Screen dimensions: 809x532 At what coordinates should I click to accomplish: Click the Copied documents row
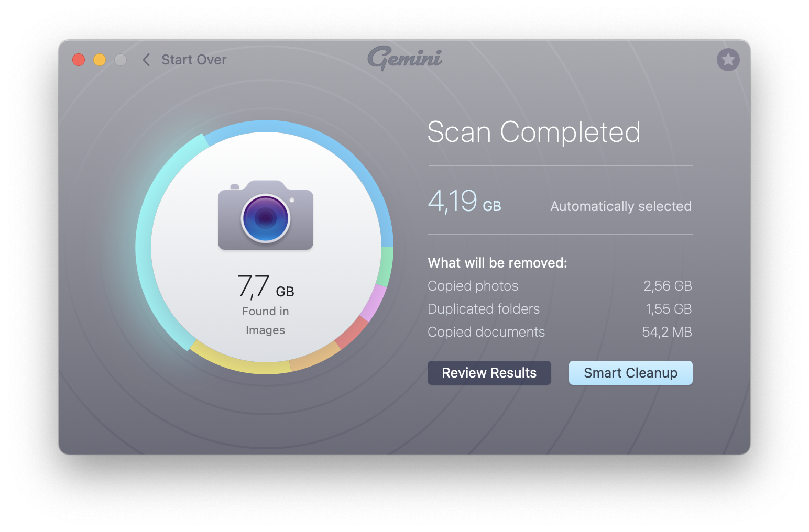click(560, 332)
